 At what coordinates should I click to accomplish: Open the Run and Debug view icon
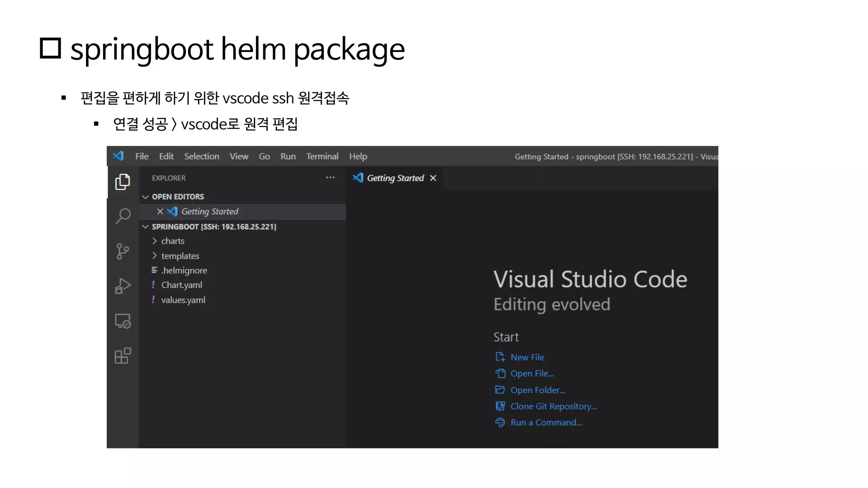[x=122, y=286]
